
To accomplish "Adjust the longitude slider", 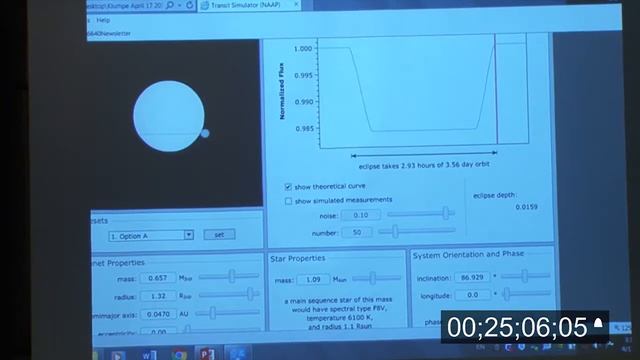I will tap(507, 293).
